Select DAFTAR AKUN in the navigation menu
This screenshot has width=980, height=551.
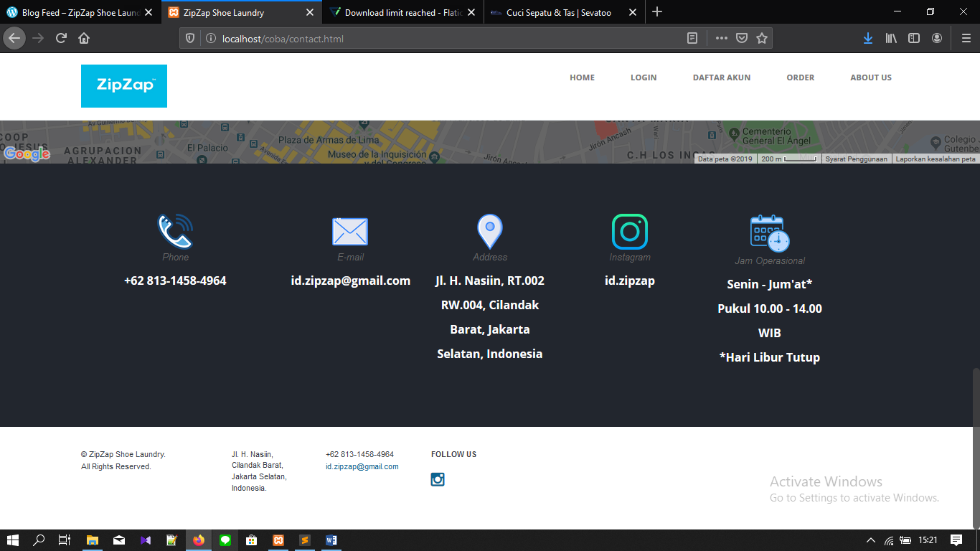click(x=721, y=77)
